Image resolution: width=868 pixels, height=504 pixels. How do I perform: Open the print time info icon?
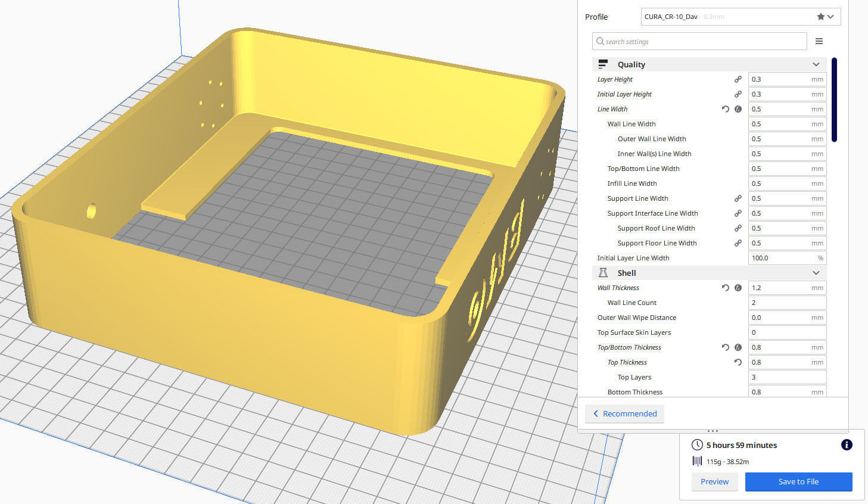coord(847,445)
